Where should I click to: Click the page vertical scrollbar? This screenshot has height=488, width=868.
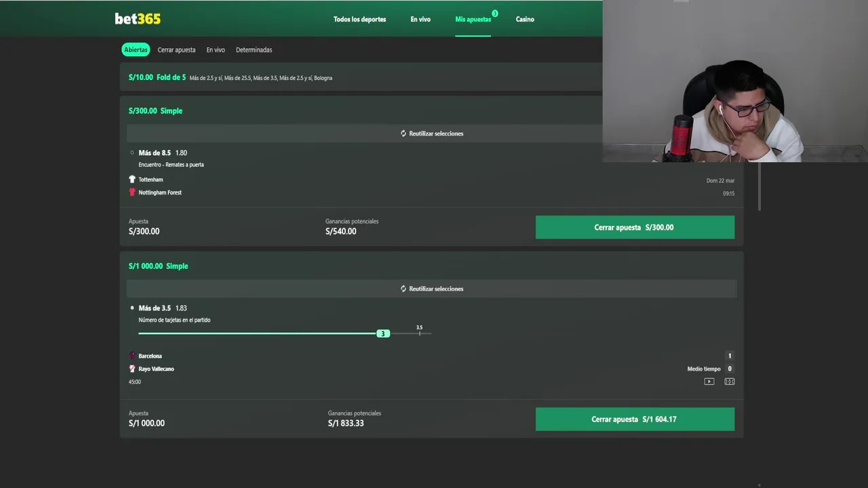click(759, 188)
